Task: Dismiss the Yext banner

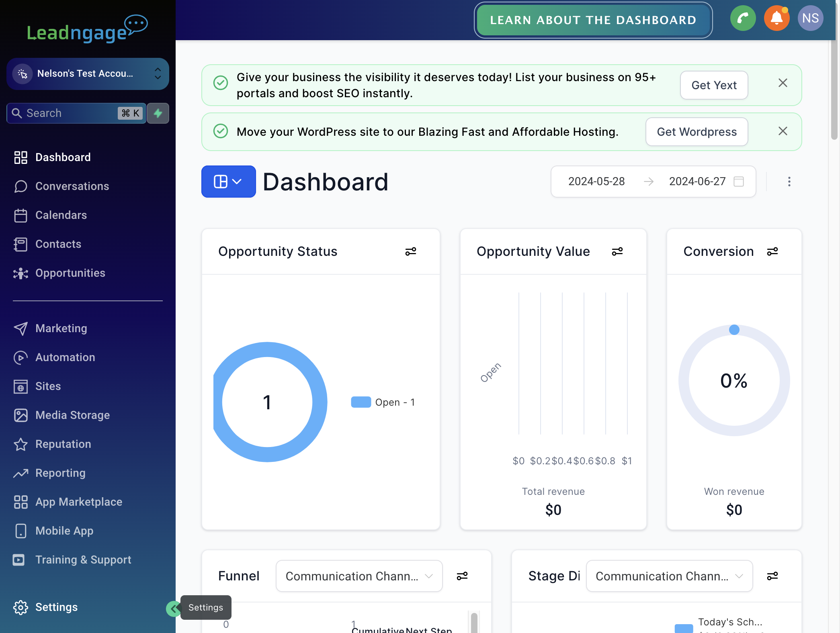Action: (783, 83)
